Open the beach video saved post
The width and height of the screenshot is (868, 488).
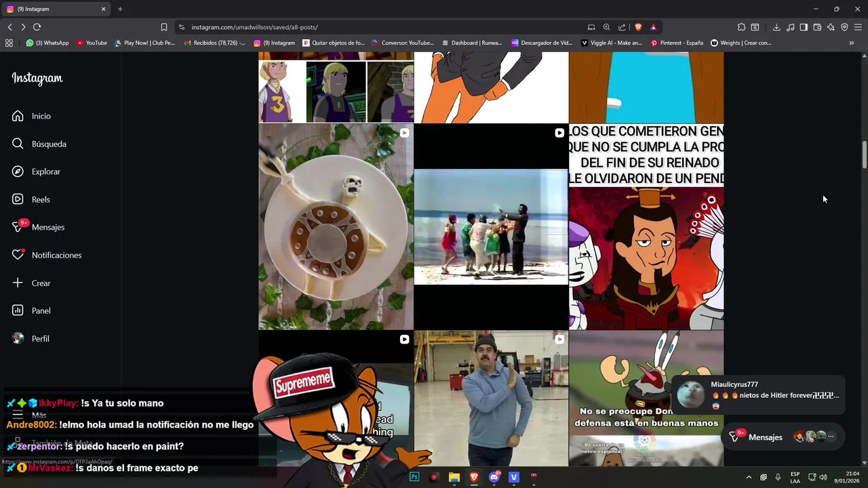tap(491, 226)
